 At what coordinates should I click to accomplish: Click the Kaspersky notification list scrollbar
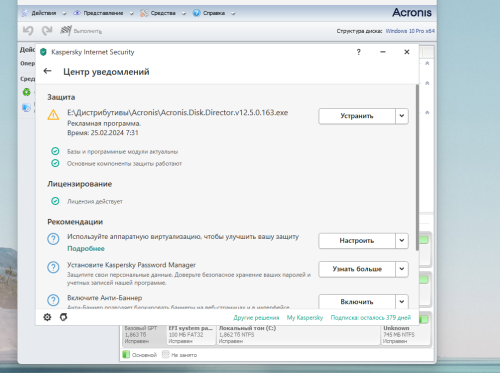[417, 167]
